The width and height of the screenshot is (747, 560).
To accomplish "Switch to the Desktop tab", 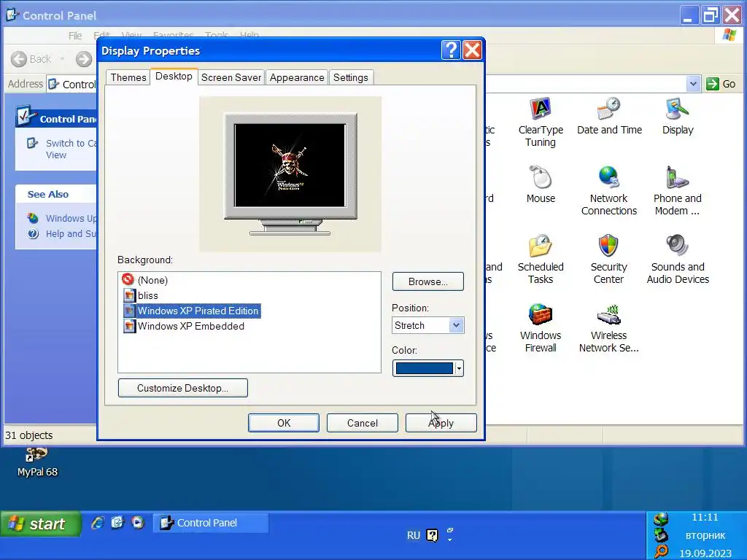I will point(174,76).
